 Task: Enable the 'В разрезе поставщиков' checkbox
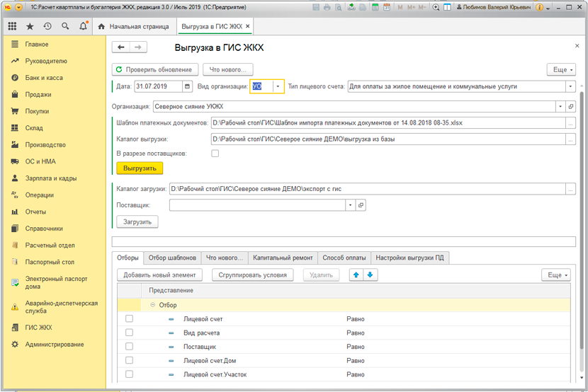(x=215, y=153)
